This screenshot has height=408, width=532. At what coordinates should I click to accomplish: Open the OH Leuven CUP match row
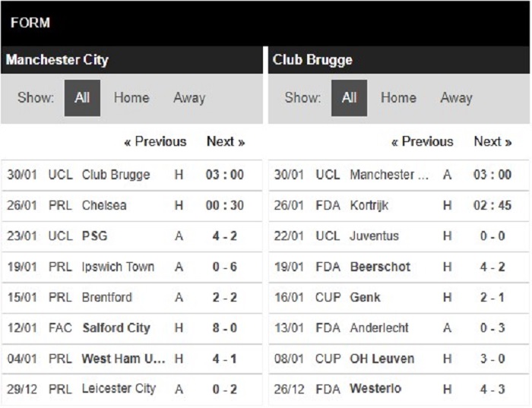coord(399,359)
